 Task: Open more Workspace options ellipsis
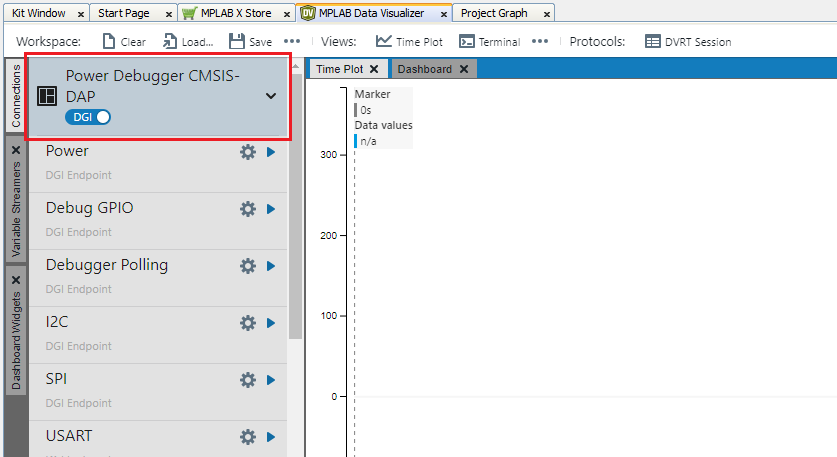291,41
